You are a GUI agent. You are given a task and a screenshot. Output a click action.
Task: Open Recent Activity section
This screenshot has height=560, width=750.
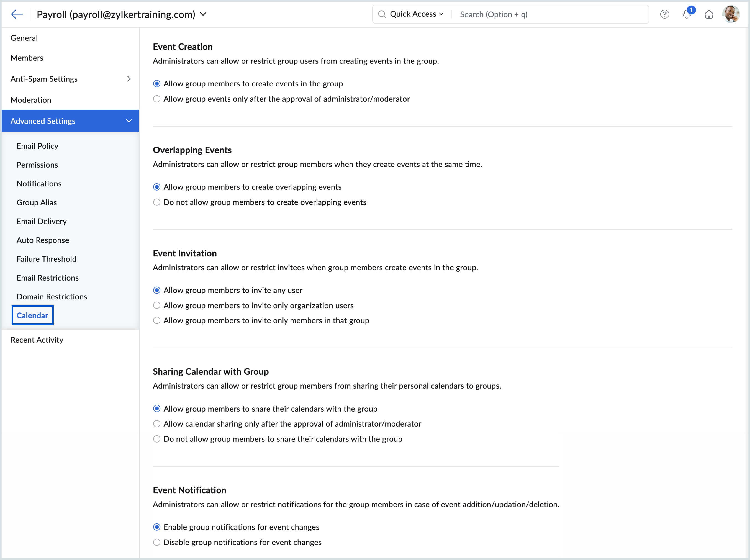point(37,340)
